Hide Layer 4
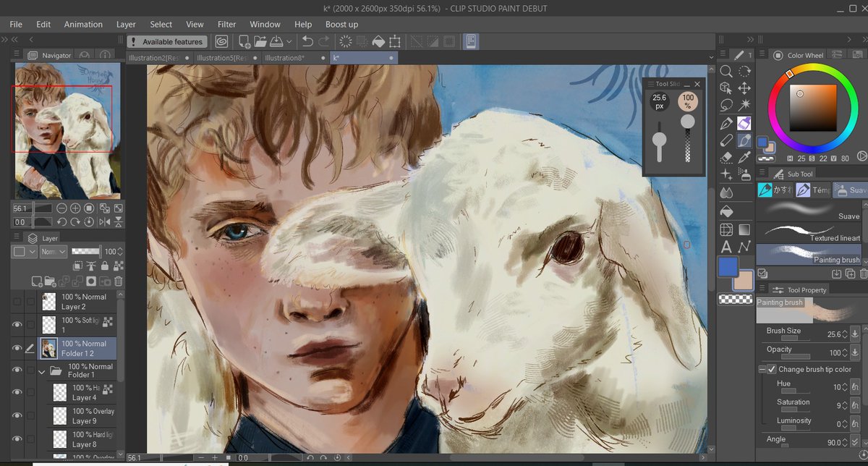Viewport: 868px width, 466px height. (x=17, y=392)
